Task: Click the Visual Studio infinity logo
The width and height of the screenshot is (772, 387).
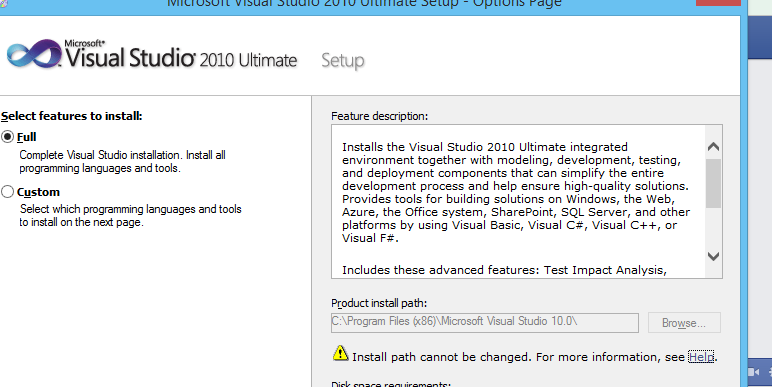Action: point(33,54)
